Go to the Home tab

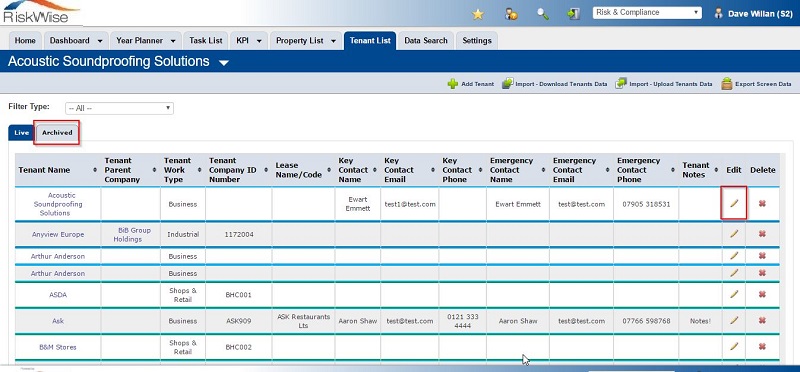(x=25, y=41)
